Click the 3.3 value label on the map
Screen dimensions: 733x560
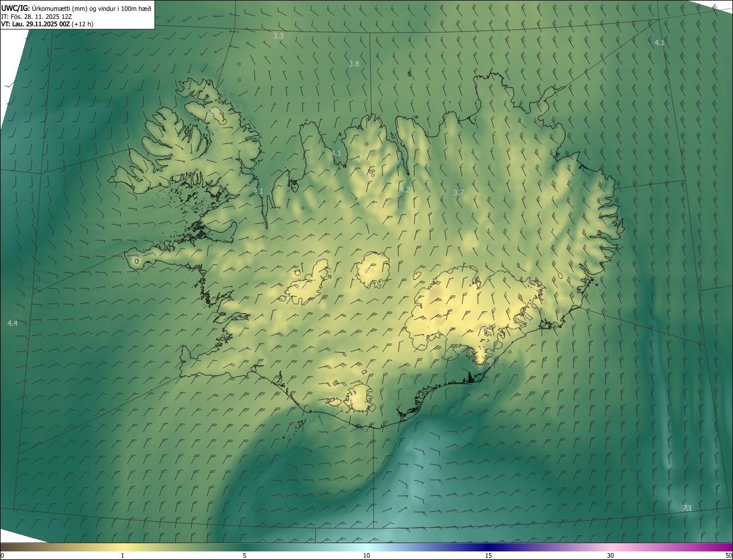[278, 36]
